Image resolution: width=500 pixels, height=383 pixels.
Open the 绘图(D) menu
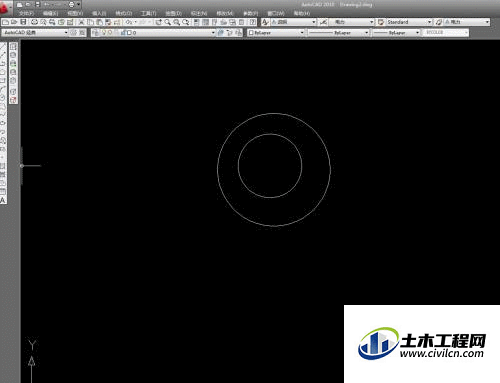(x=173, y=13)
